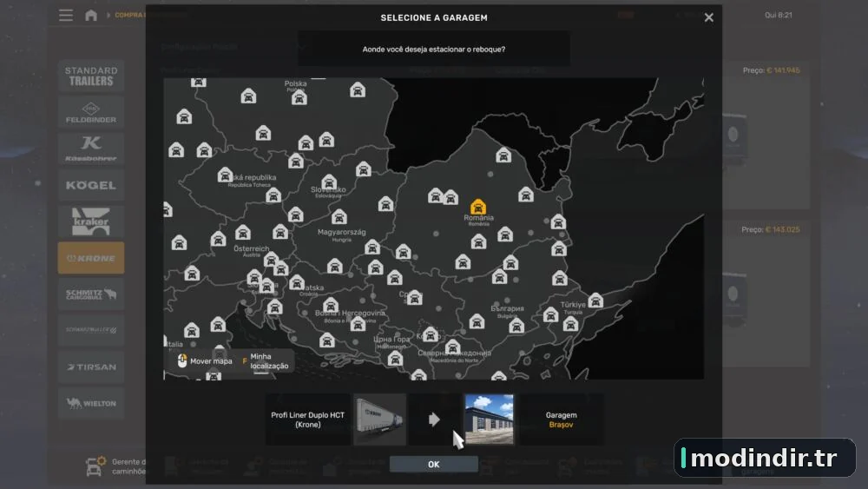Select Kraker trailer brand
This screenshot has width=868, height=489.
point(91,221)
